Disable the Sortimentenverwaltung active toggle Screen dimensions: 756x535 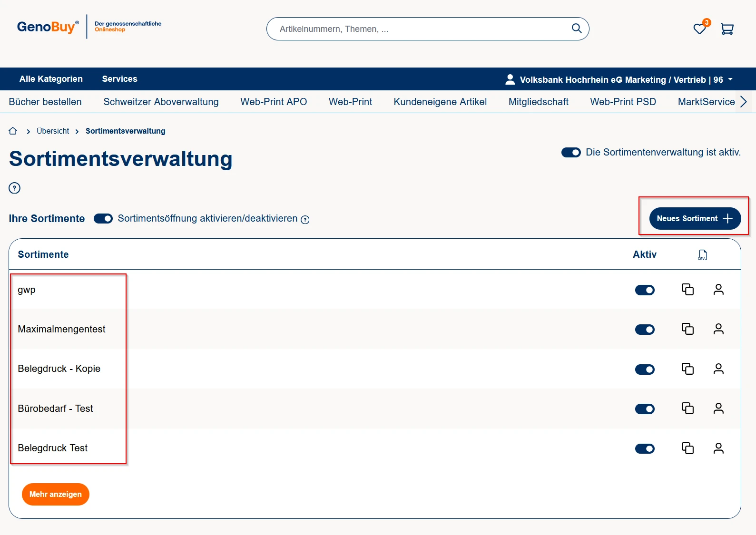click(571, 153)
